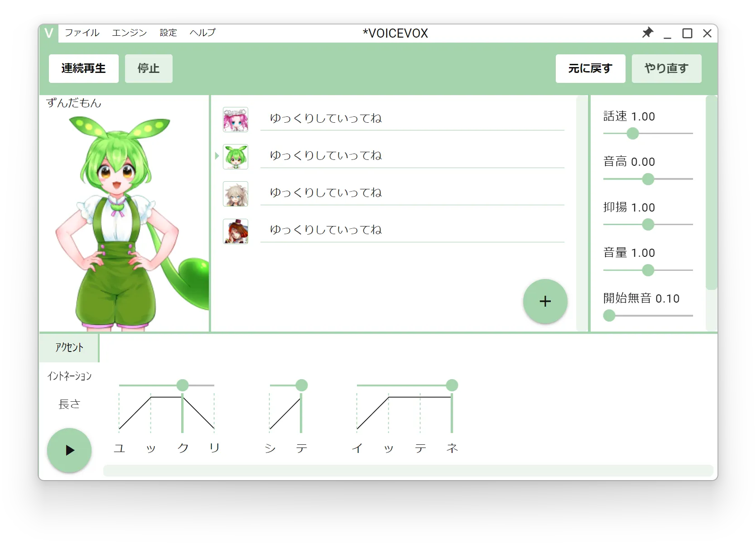The height and width of the screenshot is (544, 756).
Task: Click the red-hat character avatar icon
Action: [x=236, y=231]
